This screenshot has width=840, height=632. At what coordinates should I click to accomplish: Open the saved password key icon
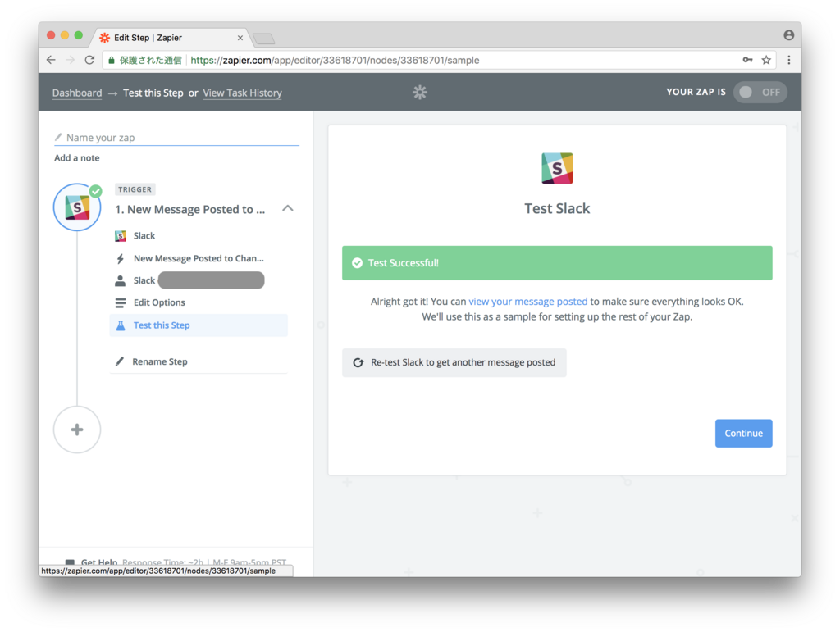coord(747,60)
